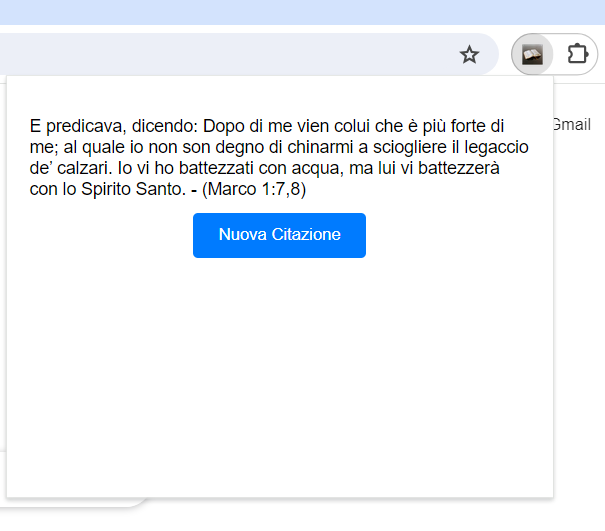Open the Gmail link behind the popup

[573, 125]
